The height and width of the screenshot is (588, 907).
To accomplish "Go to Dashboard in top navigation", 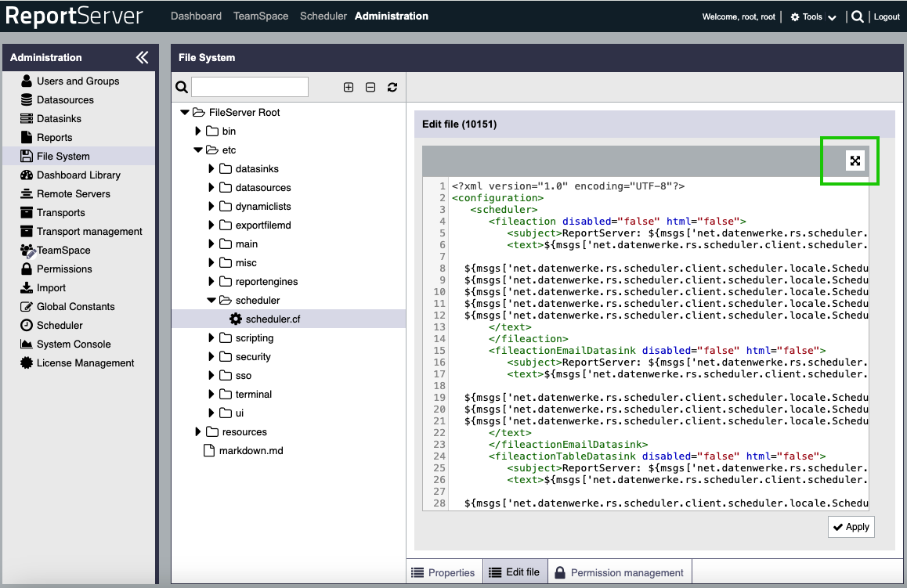I will (196, 16).
